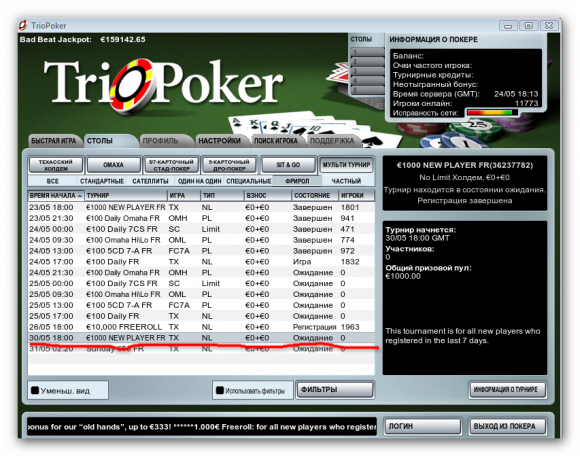Open table slot 2 in Столы list
This screenshot has width=580, height=456.
[x=367, y=61]
